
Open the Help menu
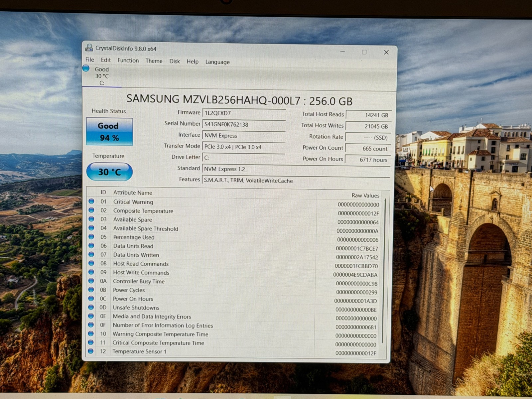click(x=193, y=62)
